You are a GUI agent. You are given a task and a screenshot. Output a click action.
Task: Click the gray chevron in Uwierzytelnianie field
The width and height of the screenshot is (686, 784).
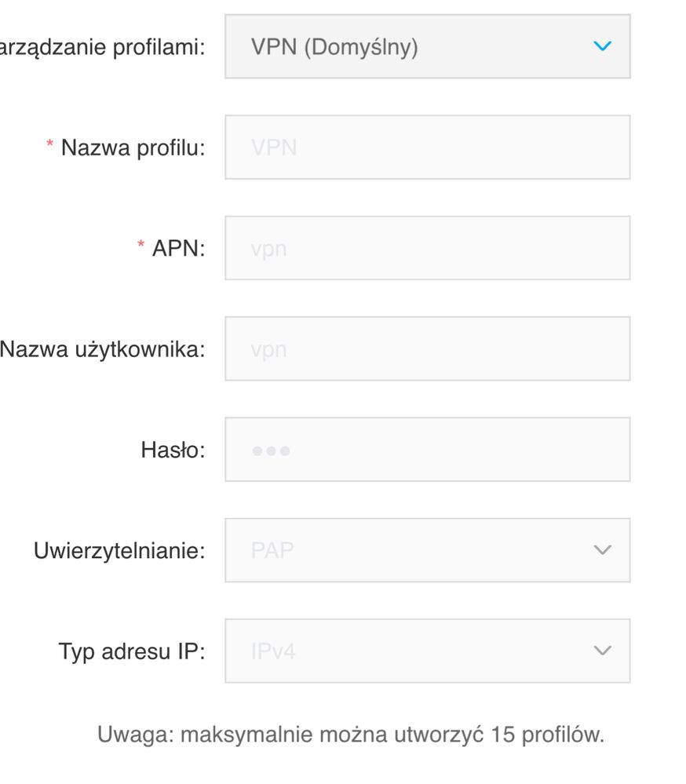point(602,550)
